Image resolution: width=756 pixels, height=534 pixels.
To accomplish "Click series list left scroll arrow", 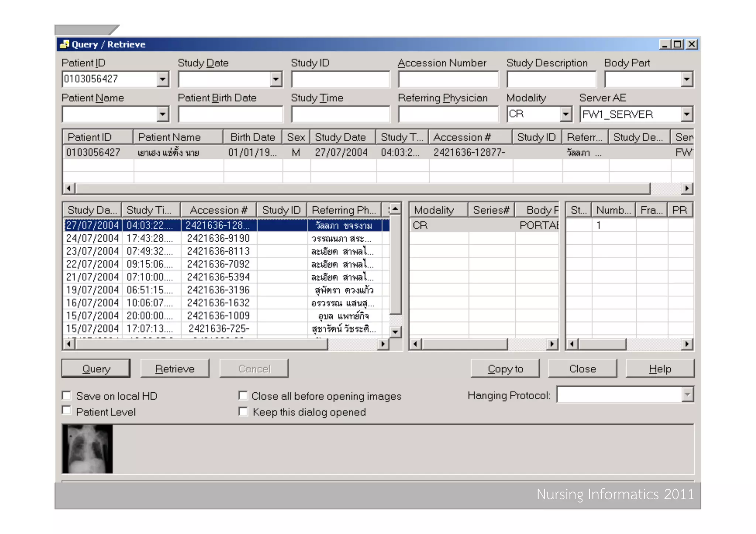I will [x=415, y=344].
